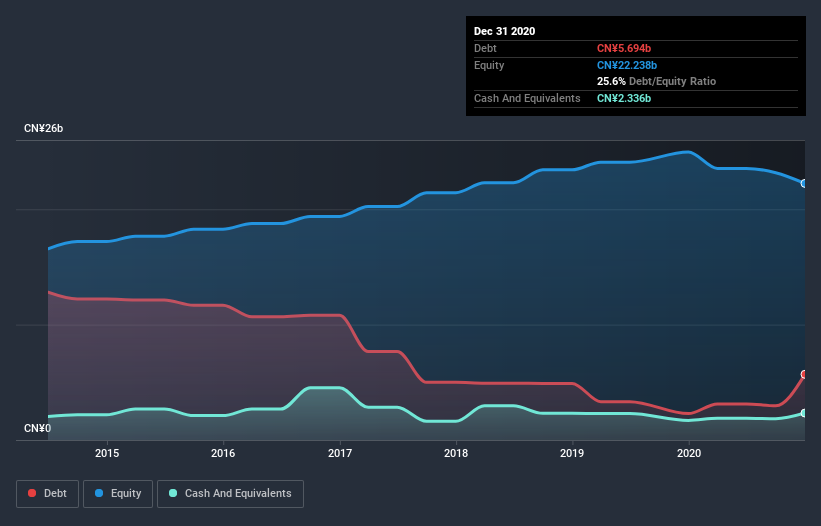The image size is (821, 526).
Task: Click the Equity label in tooltip
Action: (489, 65)
